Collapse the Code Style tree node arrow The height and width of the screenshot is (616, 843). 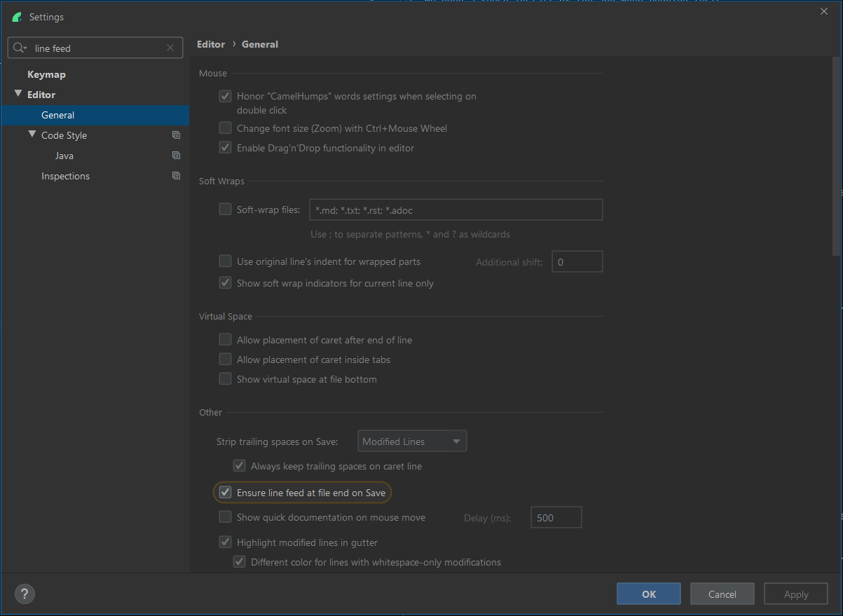pos(32,135)
